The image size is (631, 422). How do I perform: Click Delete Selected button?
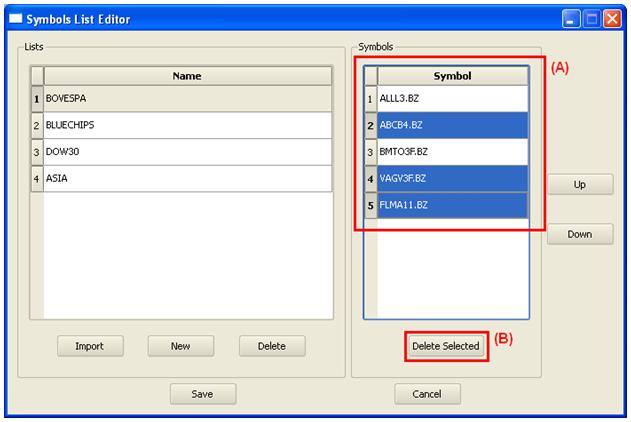tap(446, 346)
